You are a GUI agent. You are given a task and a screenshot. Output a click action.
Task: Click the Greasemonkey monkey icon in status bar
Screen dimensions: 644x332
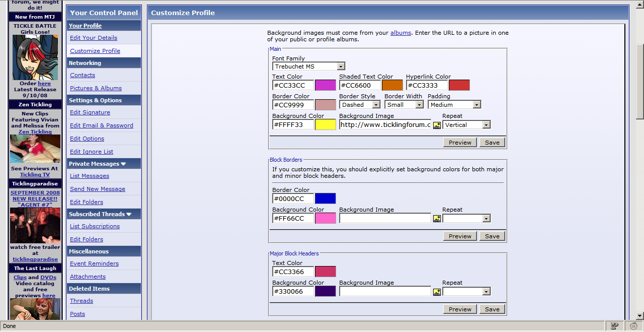pos(633,326)
